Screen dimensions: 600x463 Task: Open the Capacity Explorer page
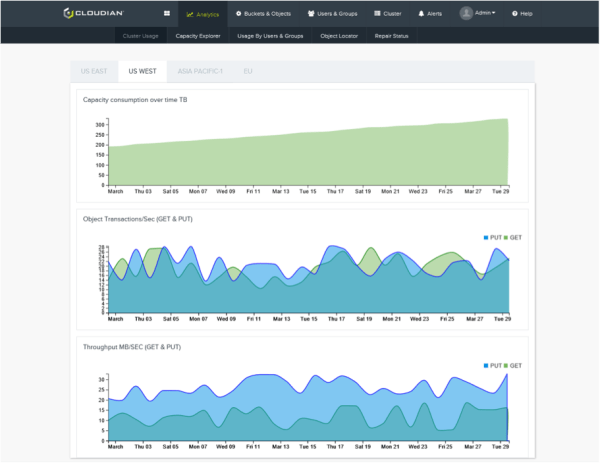tap(197, 36)
